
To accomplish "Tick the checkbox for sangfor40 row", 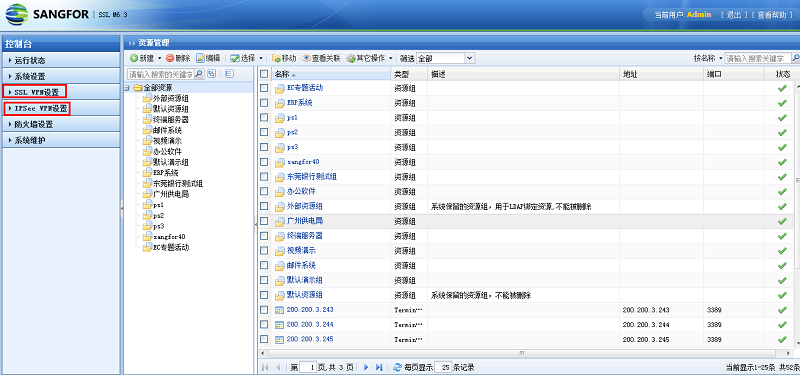I will pyautogui.click(x=264, y=162).
